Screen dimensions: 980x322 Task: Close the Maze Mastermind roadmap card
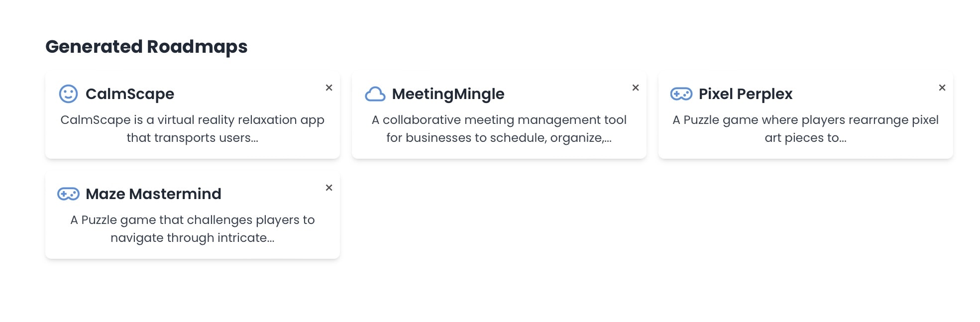[x=329, y=188]
